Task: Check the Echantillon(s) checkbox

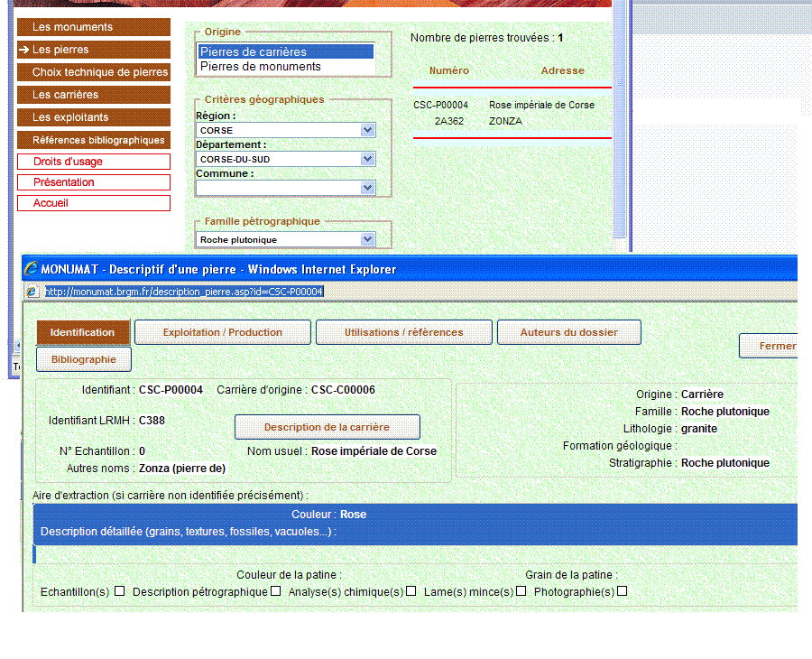Action: pyautogui.click(x=119, y=591)
